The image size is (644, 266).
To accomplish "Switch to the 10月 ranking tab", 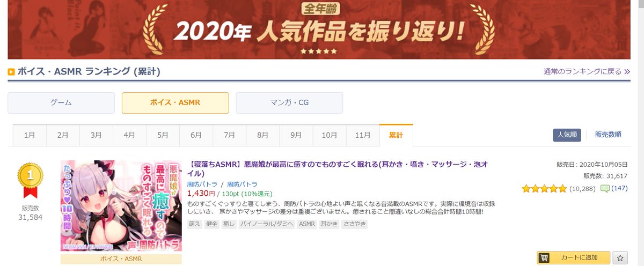I will [330, 135].
